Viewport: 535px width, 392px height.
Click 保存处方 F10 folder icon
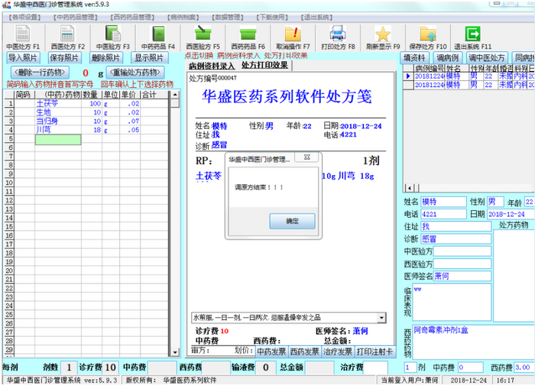coord(428,37)
